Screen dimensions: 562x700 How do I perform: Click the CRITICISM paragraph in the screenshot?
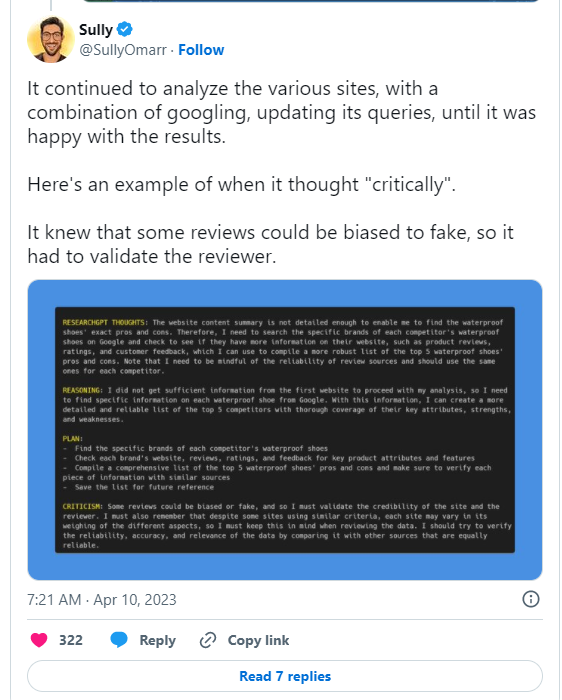pos(287,526)
